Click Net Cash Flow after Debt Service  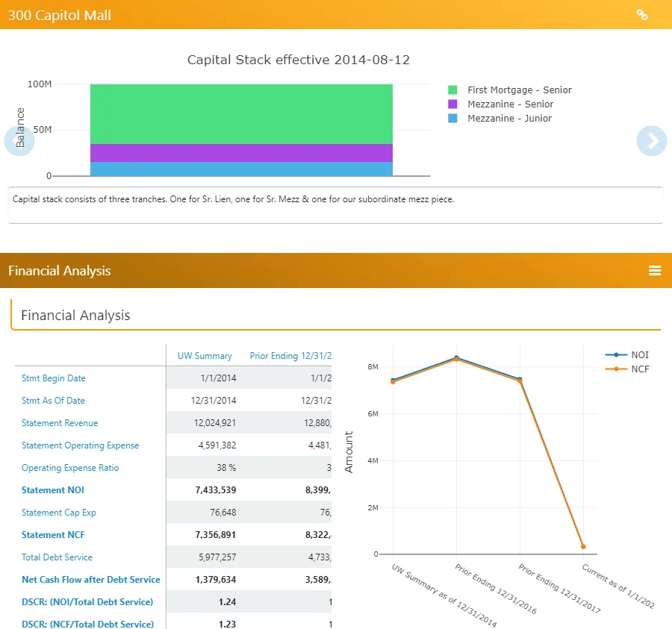(x=91, y=579)
